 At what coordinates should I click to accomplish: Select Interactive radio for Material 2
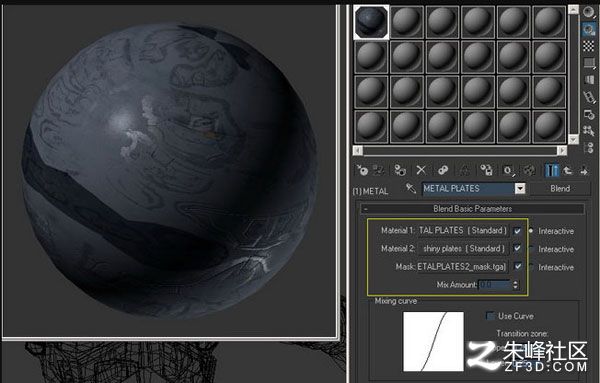(x=531, y=249)
